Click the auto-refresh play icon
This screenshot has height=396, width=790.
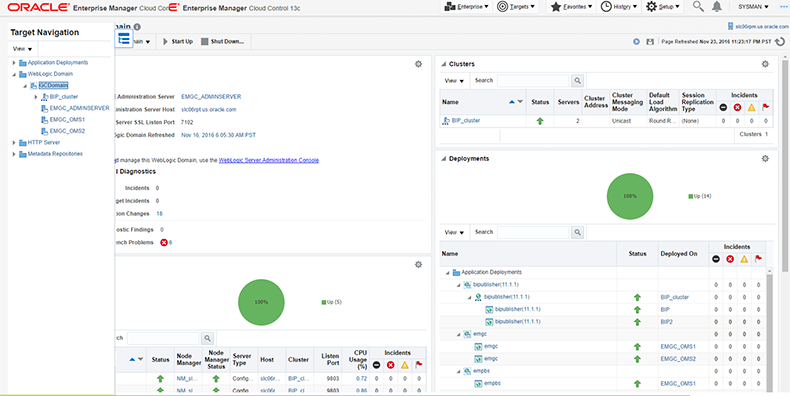637,42
